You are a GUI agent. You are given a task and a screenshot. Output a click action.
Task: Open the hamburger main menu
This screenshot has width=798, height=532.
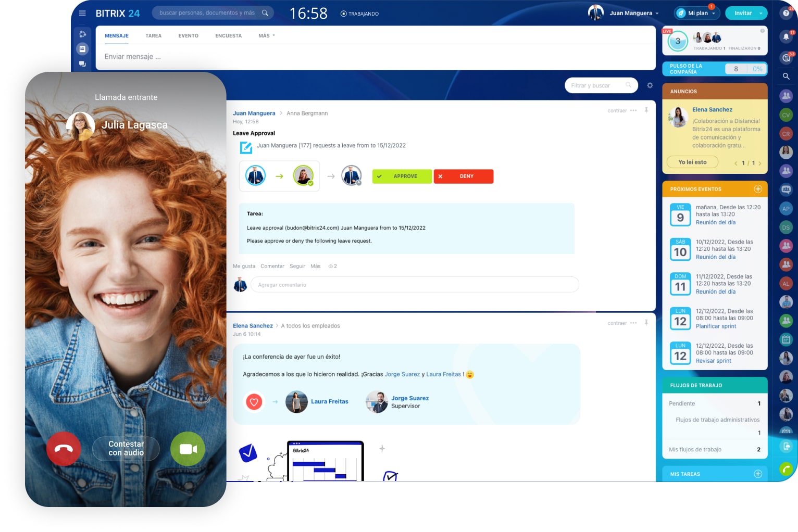click(x=82, y=13)
